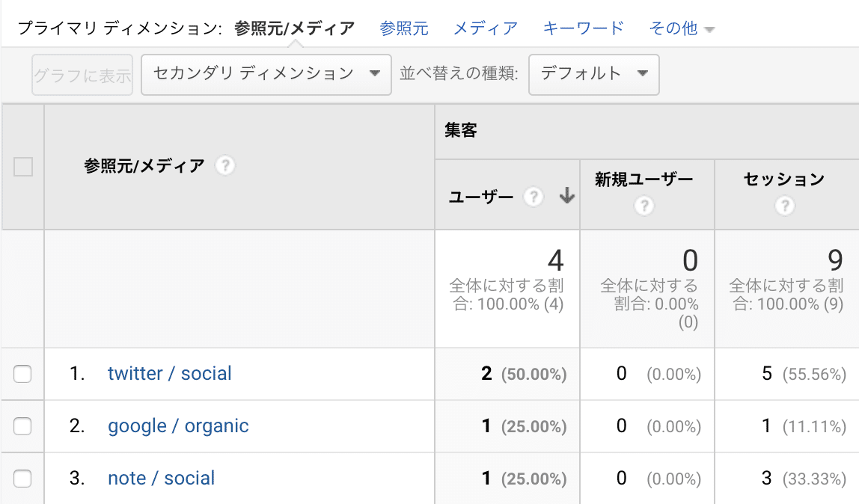Screen dimensions: 859x504
Task: Check the google / organic row checkbox
Action: (23, 426)
